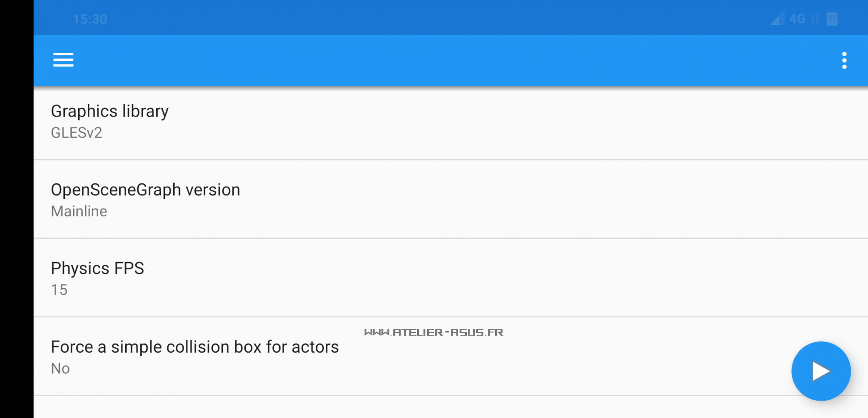Open the Graphics library setting
Screen dimensions: 868x418
pos(110,111)
